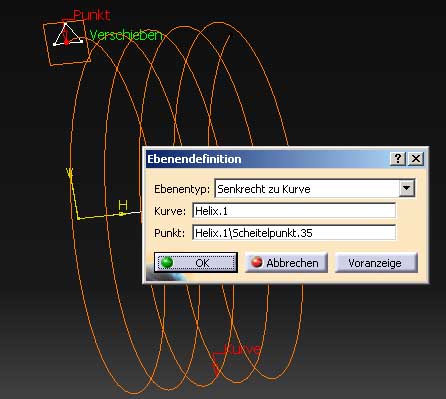Click the yellow V axis label
This screenshot has width=446, height=399.
coord(69,173)
